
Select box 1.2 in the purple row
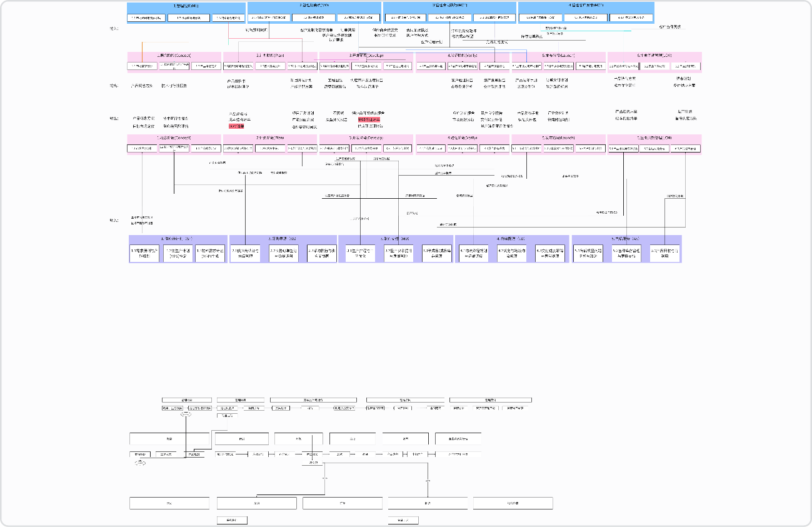[177, 253]
